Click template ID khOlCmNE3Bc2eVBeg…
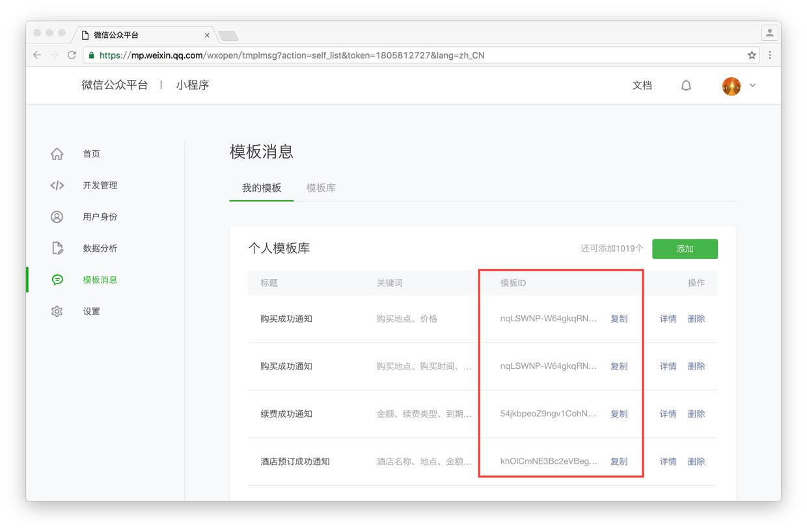This screenshot has height=532, width=807. (x=549, y=461)
